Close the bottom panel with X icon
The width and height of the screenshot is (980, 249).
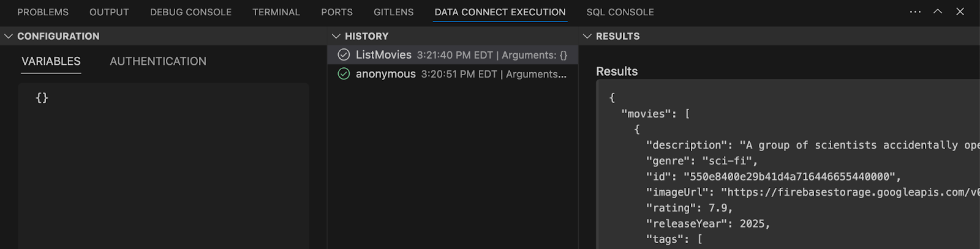pos(960,12)
